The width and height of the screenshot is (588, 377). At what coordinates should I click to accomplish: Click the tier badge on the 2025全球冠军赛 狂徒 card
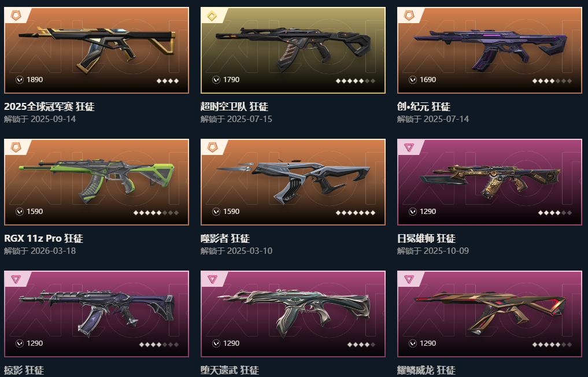tap(16, 16)
